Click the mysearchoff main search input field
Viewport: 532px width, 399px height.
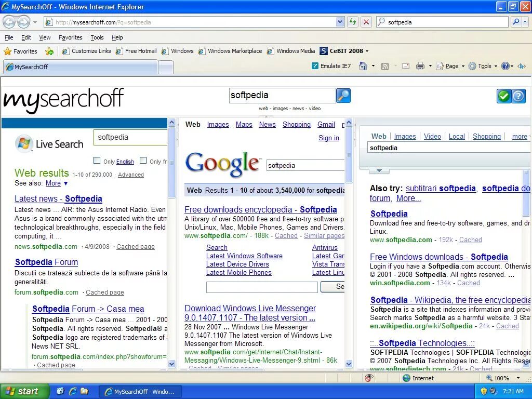click(282, 96)
